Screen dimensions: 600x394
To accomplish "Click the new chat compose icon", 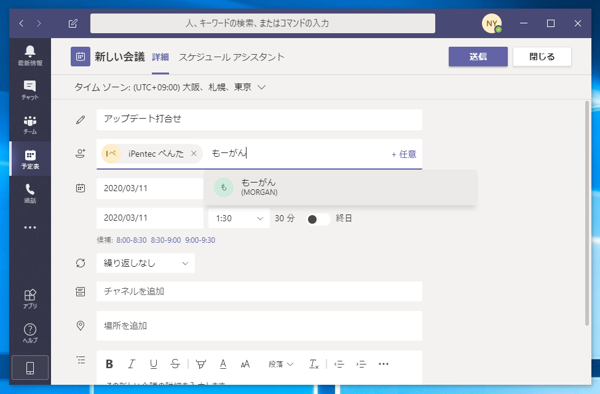I will [73, 23].
